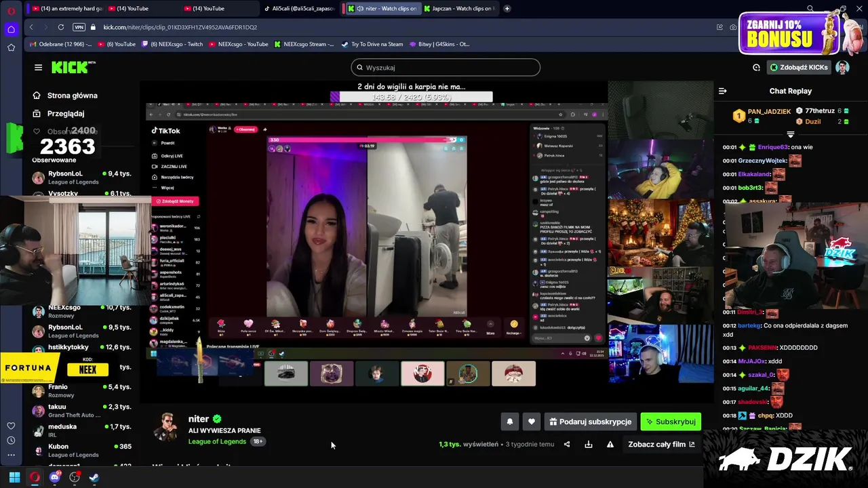Open the League of Legends category link
The height and width of the screenshot is (488, 868).
point(217,441)
